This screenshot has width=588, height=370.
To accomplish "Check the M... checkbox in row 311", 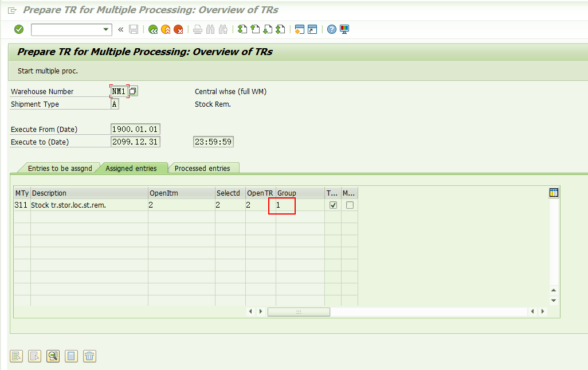I will coord(350,205).
